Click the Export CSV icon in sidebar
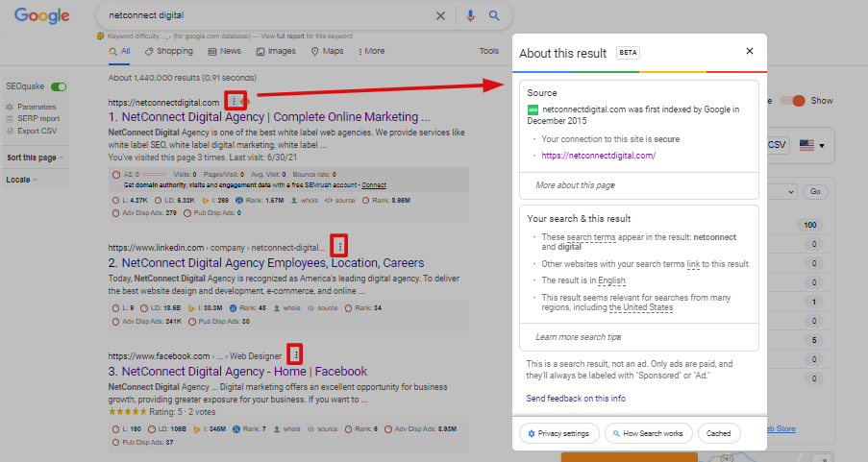This screenshot has width=868, height=462. pos(10,132)
